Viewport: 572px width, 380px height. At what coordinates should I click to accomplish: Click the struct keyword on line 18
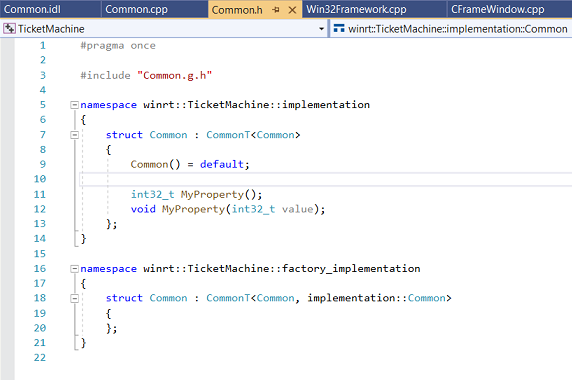(124, 298)
